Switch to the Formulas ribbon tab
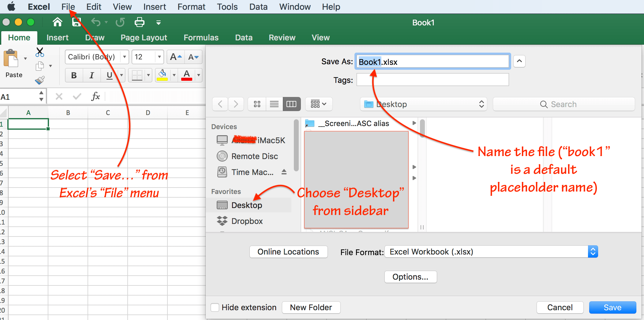The image size is (644, 320). 201,38
